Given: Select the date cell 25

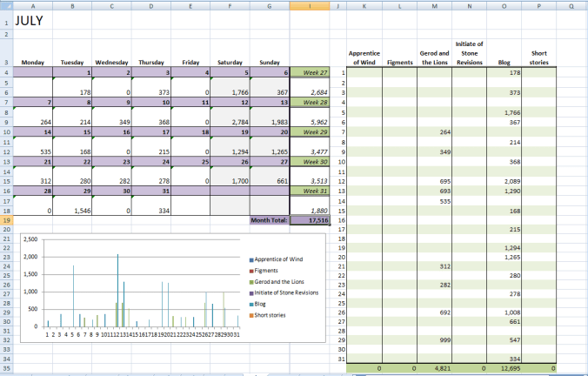Looking at the screenshot, I should point(190,161).
